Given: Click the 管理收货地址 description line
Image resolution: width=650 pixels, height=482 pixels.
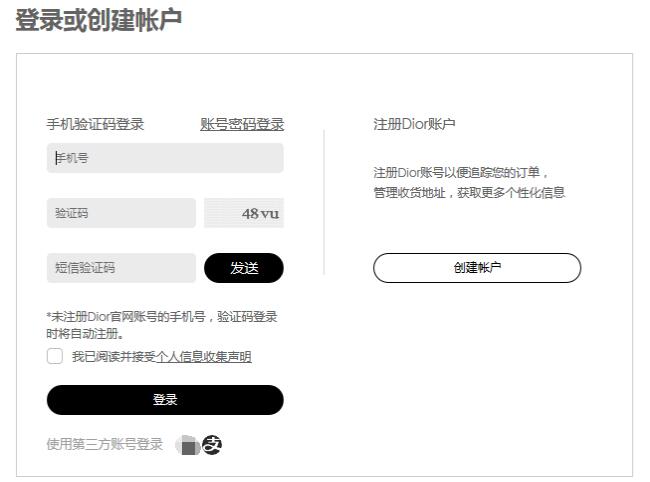Looking at the screenshot, I should pyautogui.click(x=469, y=193).
